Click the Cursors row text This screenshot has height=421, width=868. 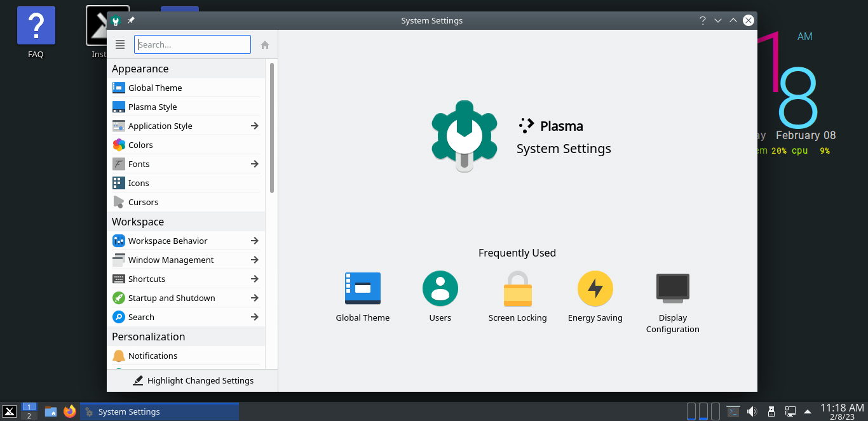(143, 202)
